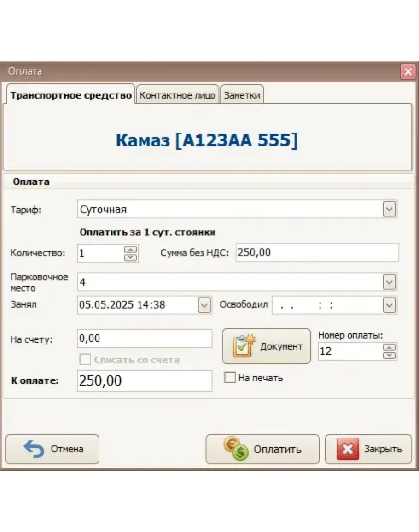Screen dimensions: 419x532
Task: Open the Тариф dropdown list
Action: [x=390, y=210]
